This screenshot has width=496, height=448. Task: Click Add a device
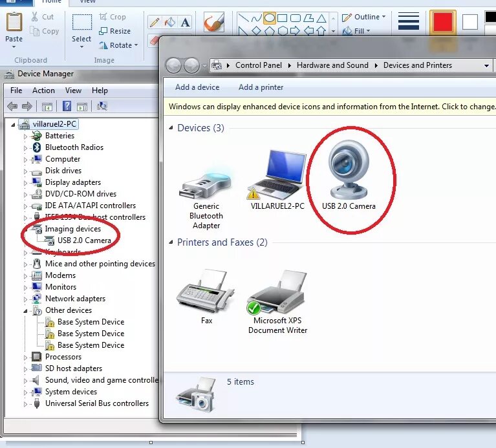click(x=197, y=87)
